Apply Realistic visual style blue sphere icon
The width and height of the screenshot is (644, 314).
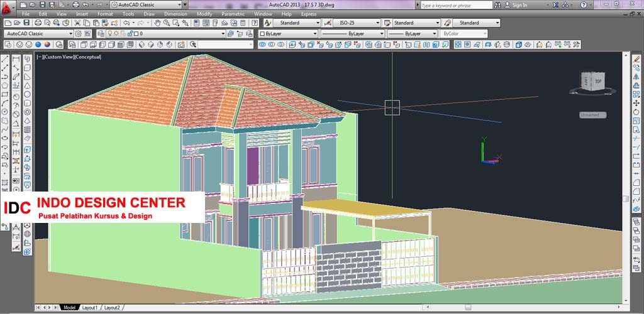[38, 44]
